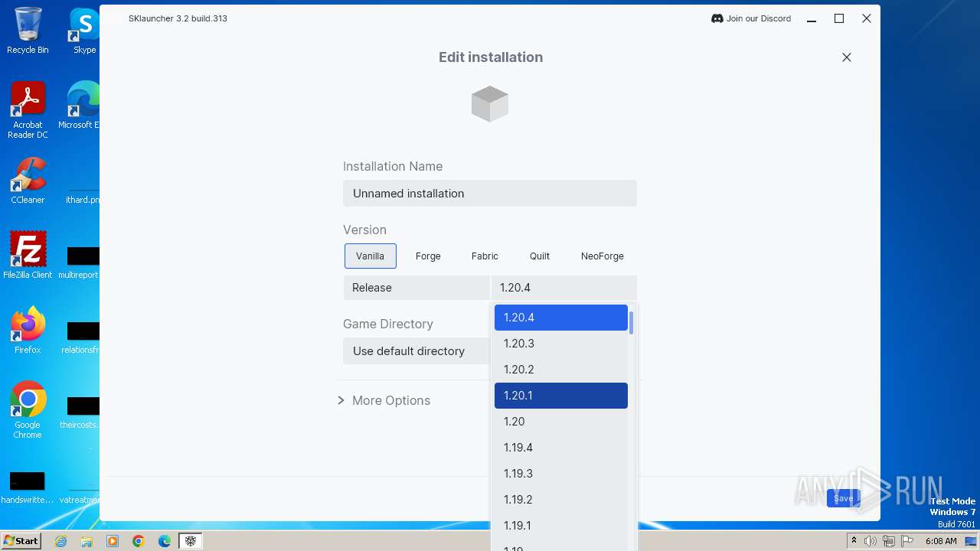This screenshot has height=551, width=980.
Task: Launch Edge from the taskbar
Action: point(165,541)
